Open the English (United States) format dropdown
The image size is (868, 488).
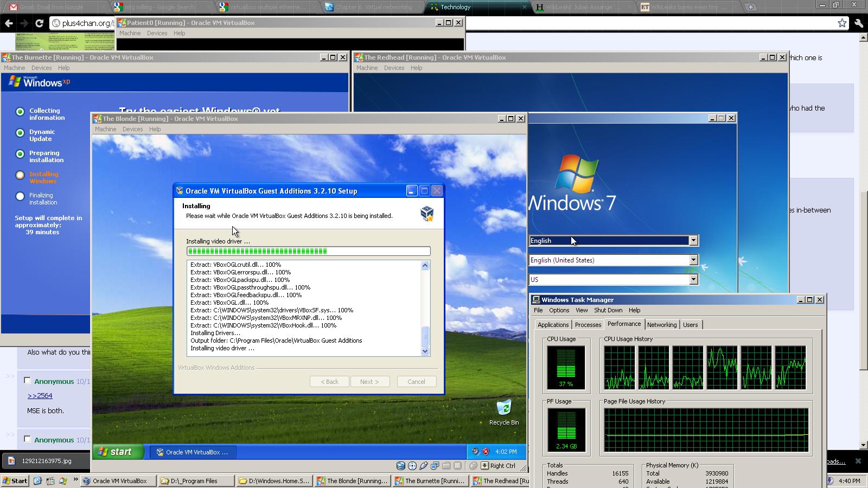(x=693, y=260)
